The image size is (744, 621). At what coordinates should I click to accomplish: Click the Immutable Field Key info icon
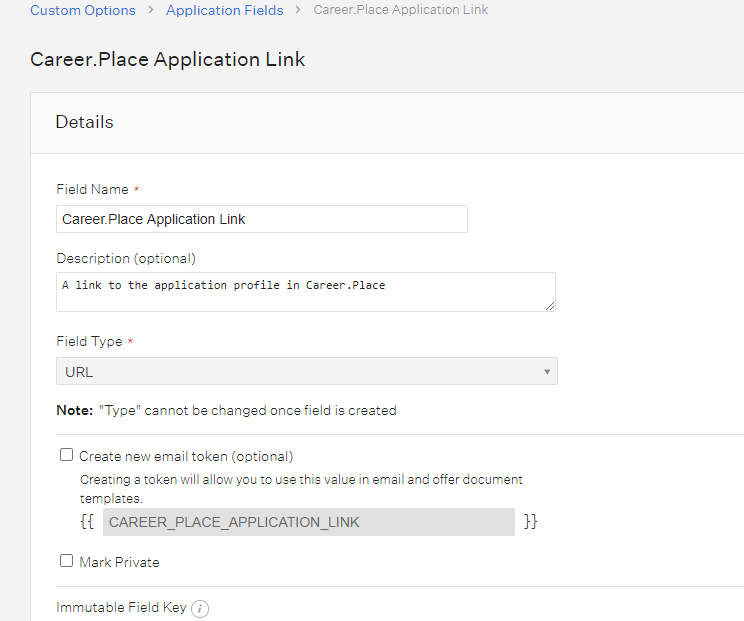[x=200, y=608]
